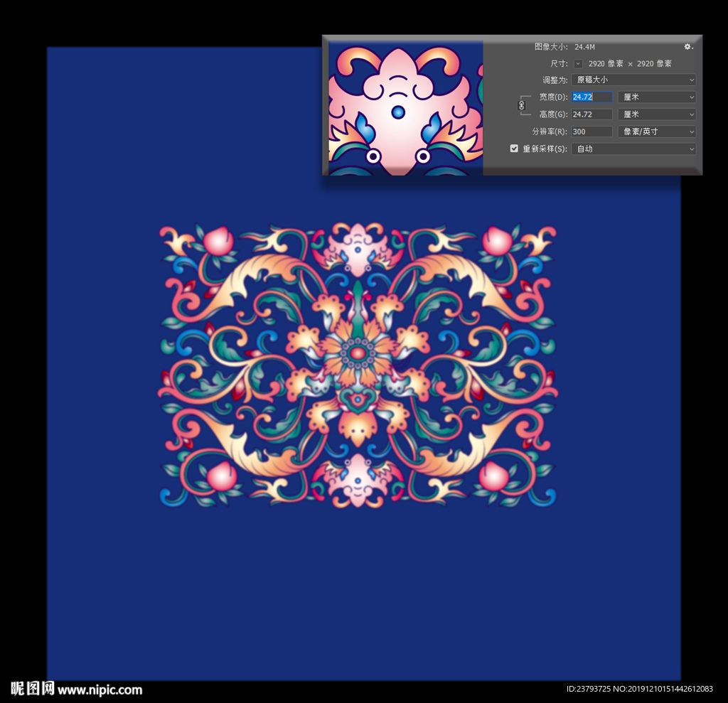Image resolution: width=728 pixels, height=703 pixels.
Task: Click the image preview thumbnail in dialog
Action: coord(406,108)
